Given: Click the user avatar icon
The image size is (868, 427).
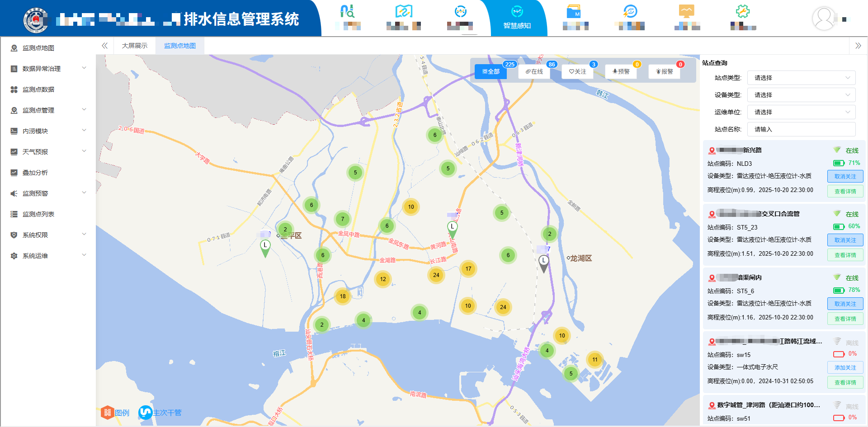Looking at the screenshot, I should click(824, 19).
